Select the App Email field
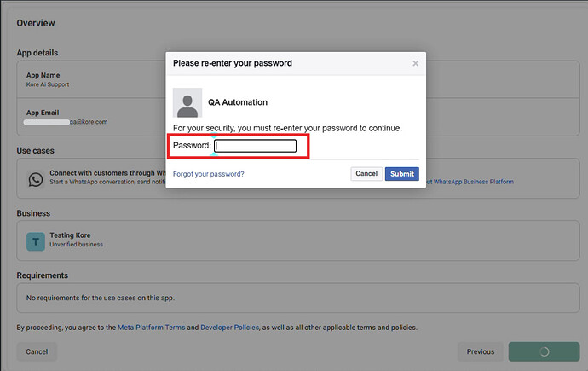This screenshot has width=588, height=371. click(85, 117)
